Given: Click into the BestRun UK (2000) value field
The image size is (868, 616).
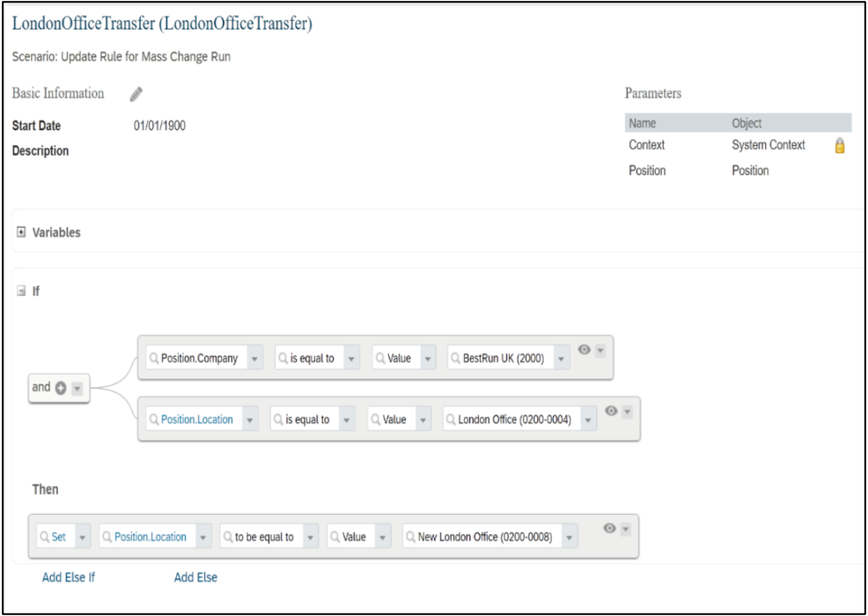Looking at the screenshot, I should click(x=501, y=359).
